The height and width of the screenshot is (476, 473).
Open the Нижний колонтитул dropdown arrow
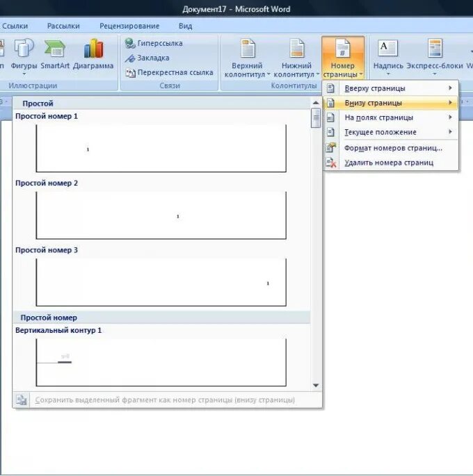click(x=318, y=74)
